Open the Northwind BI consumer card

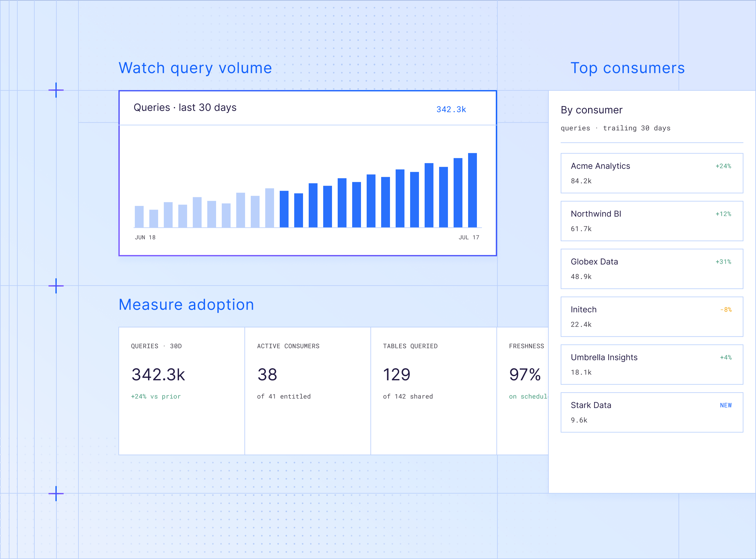point(652,221)
